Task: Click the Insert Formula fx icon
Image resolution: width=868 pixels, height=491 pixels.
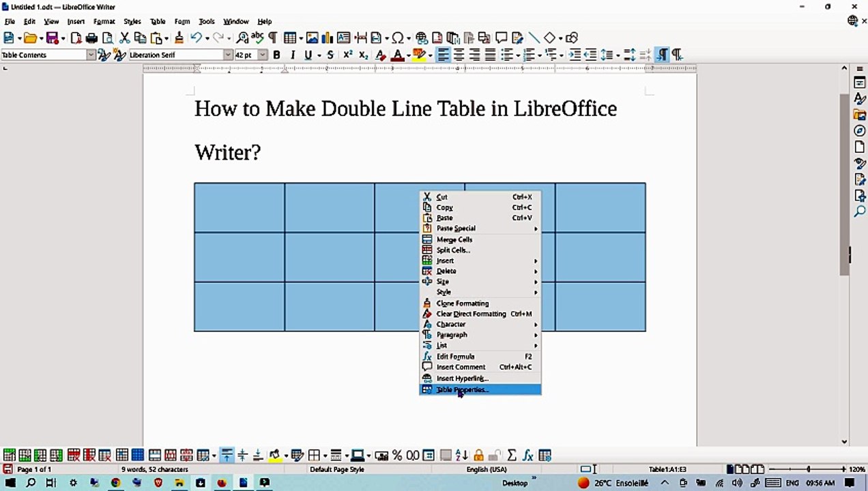Action: (528, 456)
